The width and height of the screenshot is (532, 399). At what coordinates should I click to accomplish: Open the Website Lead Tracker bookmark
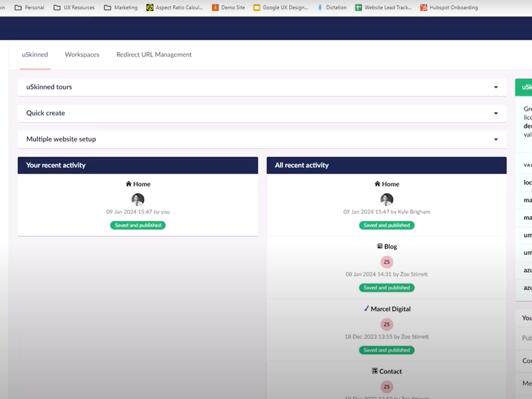coord(383,7)
